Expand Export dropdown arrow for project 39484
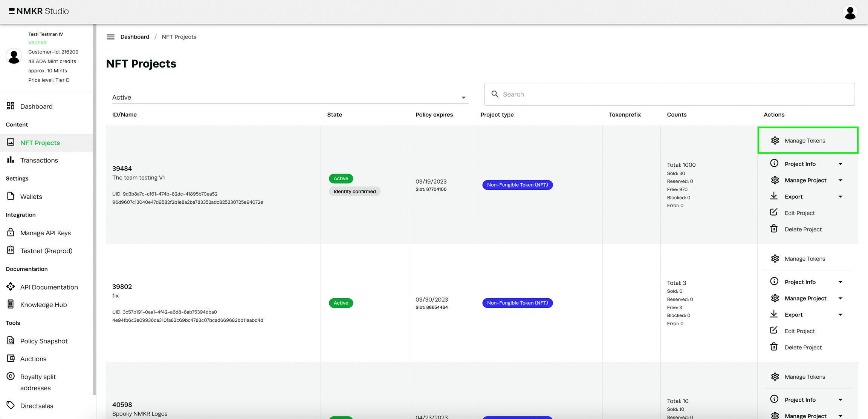 pos(840,196)
